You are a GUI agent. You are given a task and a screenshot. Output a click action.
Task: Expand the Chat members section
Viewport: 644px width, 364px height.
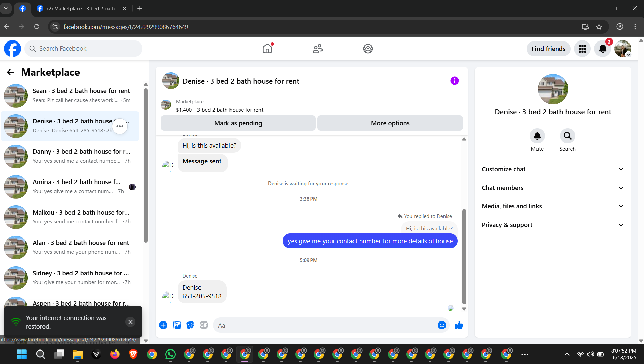[x=553, y=188]
